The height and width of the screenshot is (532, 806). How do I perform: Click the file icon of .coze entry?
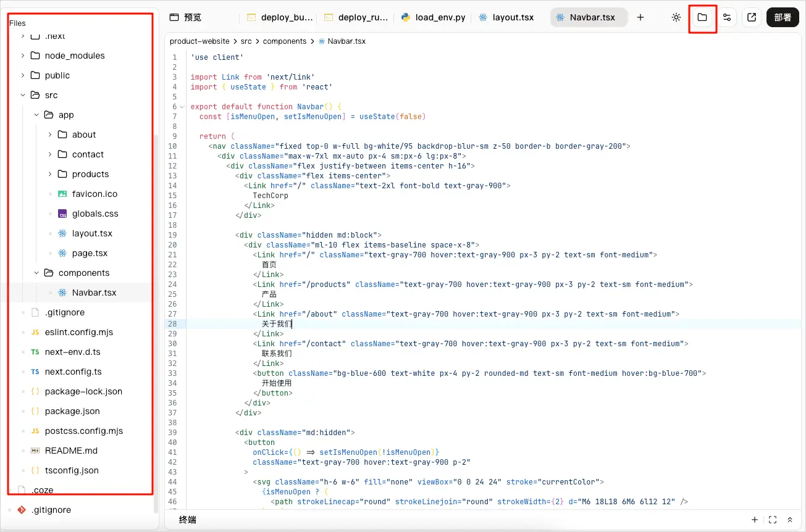(22, 490)
